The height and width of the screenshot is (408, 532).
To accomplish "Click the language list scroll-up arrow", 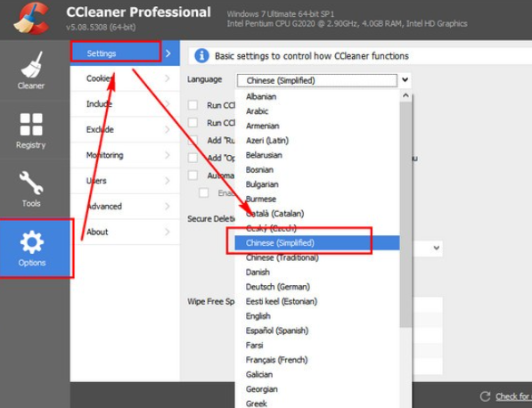I will coord(405,96).
